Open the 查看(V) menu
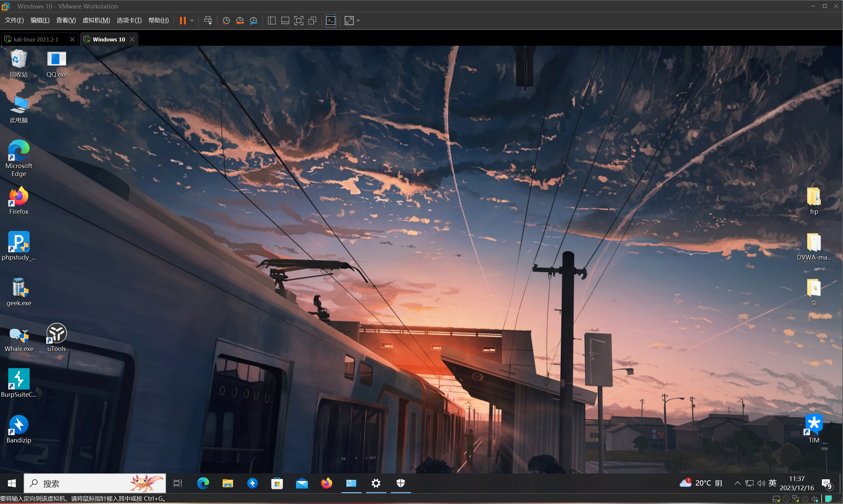The image size is (843, 504). pyautogui.click(x=66, y=20)
